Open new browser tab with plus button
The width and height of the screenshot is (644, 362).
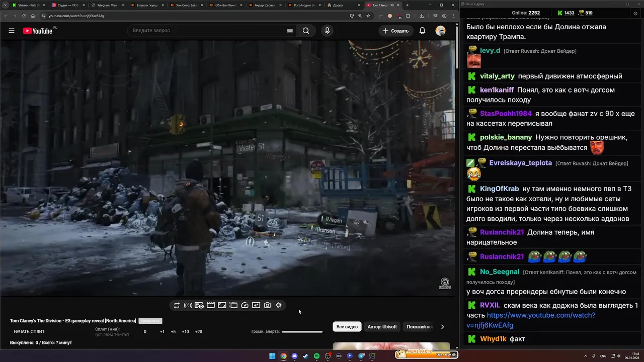coord(407,5)
